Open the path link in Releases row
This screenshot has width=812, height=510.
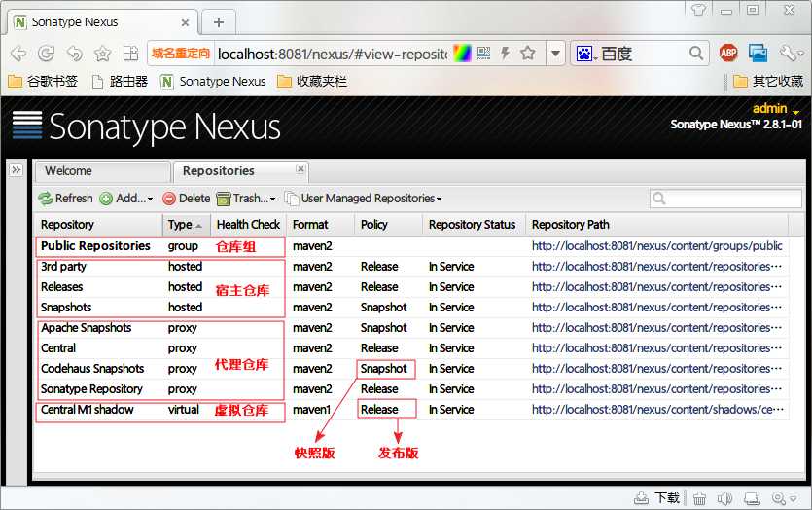pyautogui.click(x=656, y=287)
